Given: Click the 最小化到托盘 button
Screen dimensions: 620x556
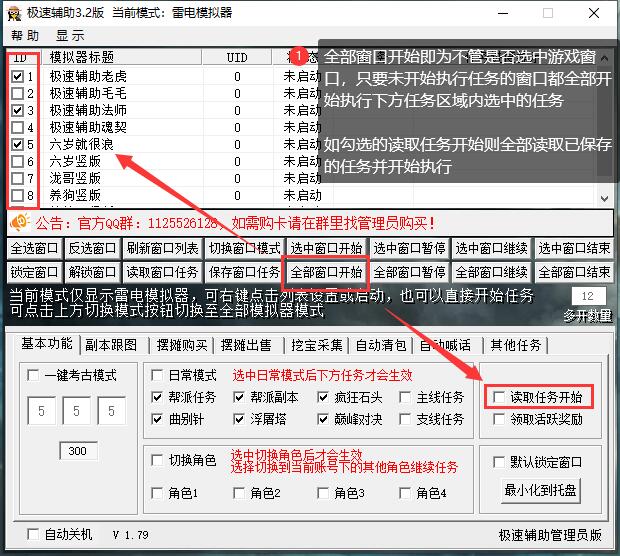Looking at the screenshot, I should 541,490.
